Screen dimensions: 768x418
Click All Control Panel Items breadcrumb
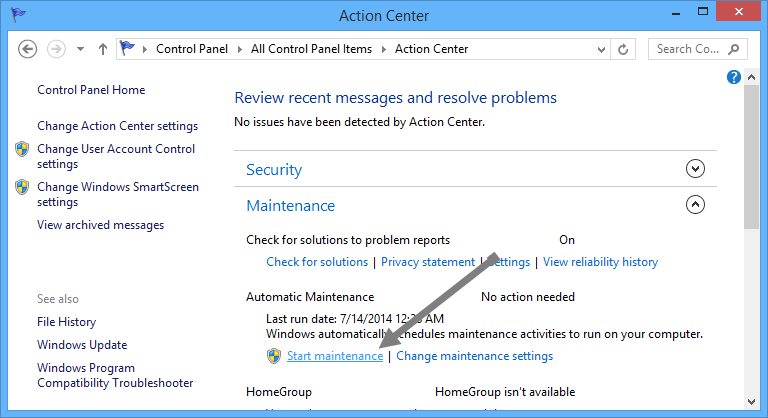pyautogui.click(x=312, y=49)
